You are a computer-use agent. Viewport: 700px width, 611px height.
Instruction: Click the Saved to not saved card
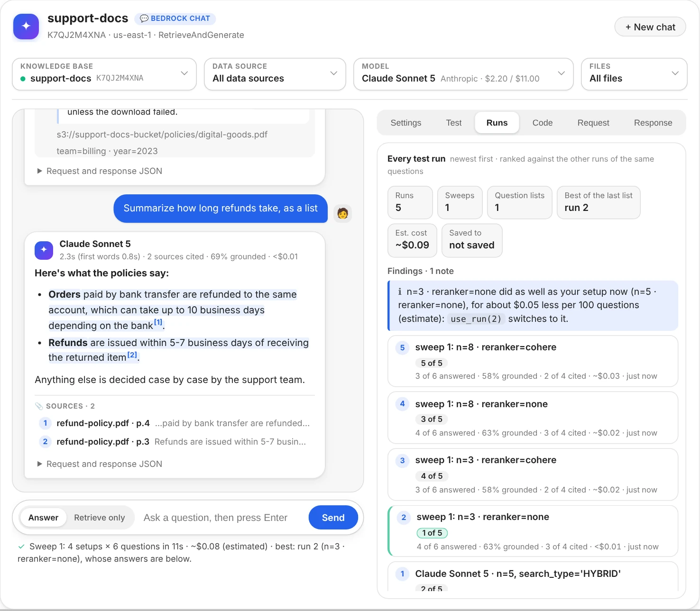pos(472,240)
